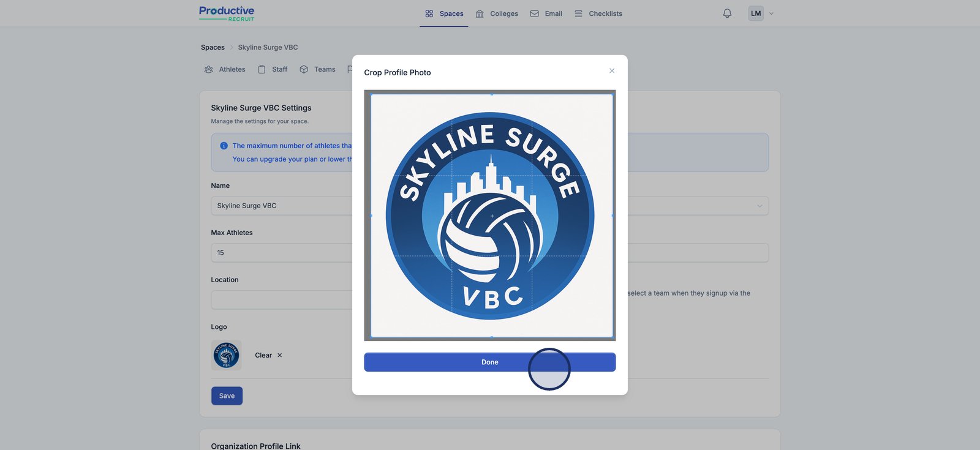This screenshot has height=450, width=980.
Task: Click the Teams cube icon
Action: tap(304, 69)
